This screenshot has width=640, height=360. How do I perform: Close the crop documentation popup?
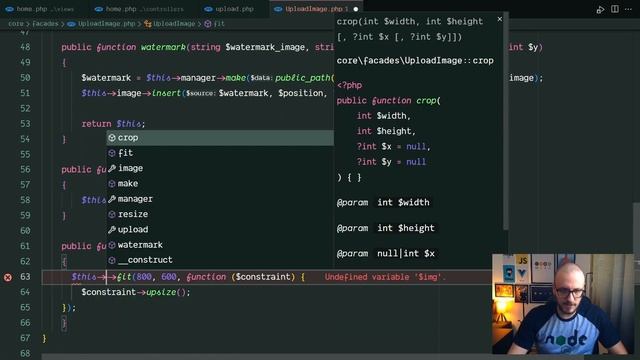(500, 19)
